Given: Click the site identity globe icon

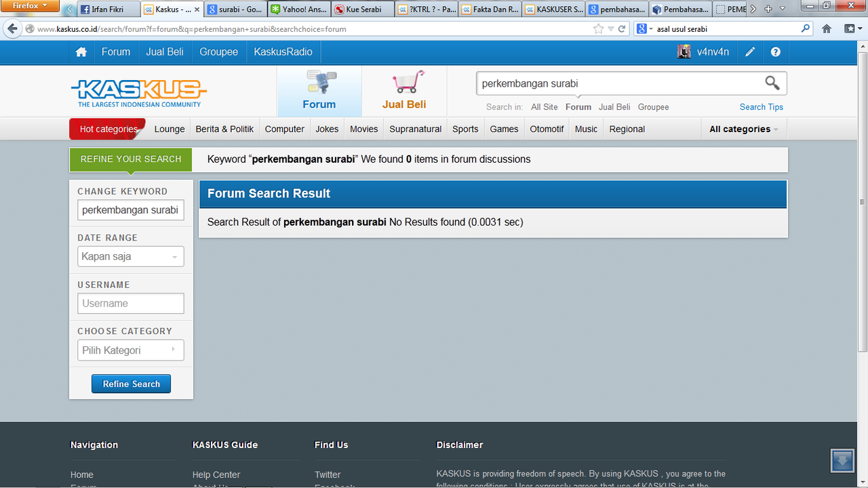Looking at the screenshot, I should (x=30, y=29).
